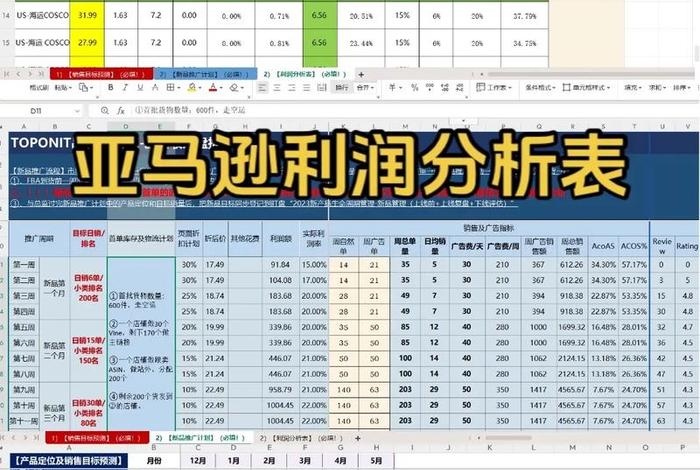This screenshot has width=700, height=470.
Task: Apply percent style with % icon
Action: point(414,87)
